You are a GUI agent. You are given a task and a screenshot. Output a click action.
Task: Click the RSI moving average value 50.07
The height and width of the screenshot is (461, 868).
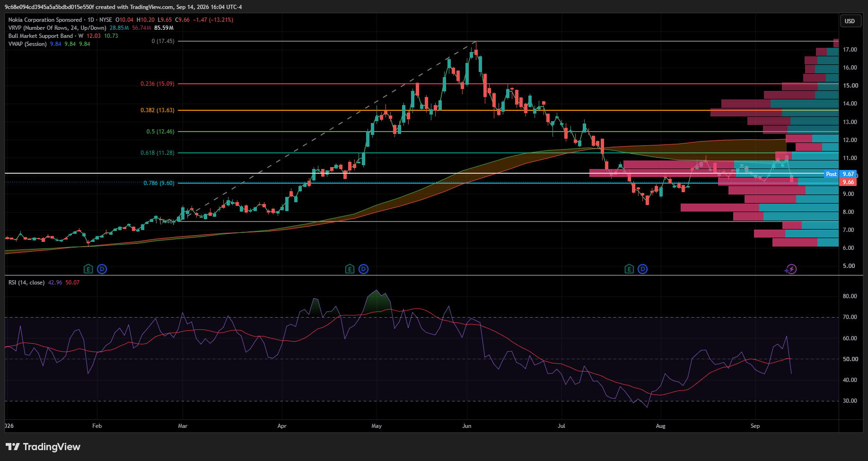[x=72, y=283]
